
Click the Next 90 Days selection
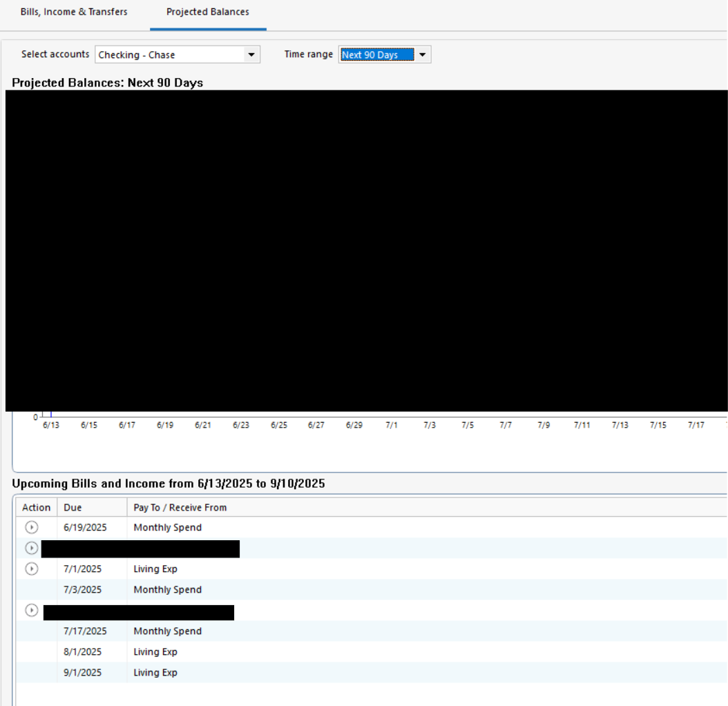click(377, 55)
